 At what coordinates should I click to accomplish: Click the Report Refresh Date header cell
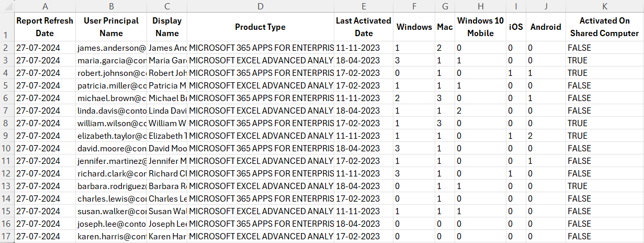(x=45, y=27)
